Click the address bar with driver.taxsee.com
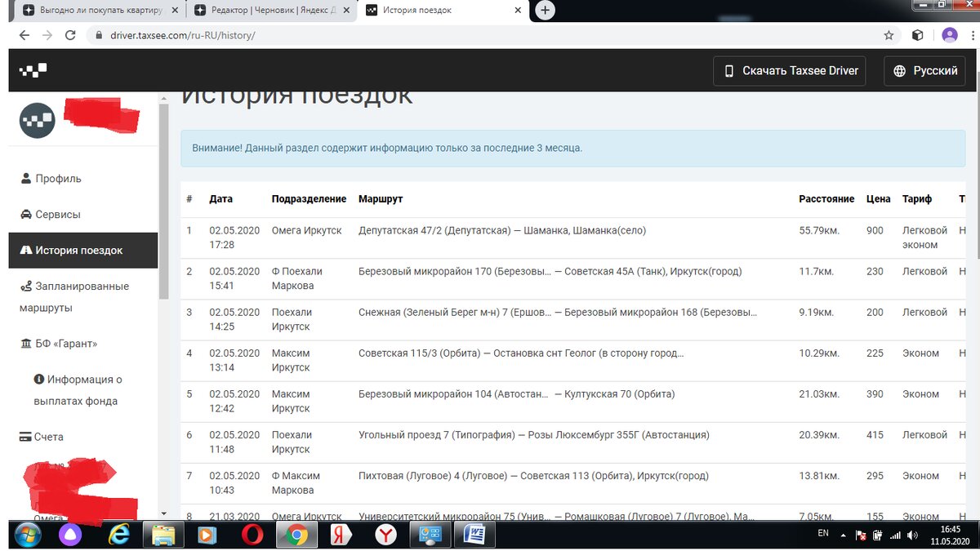The image size is (980, 551). [x=482, y=35]
